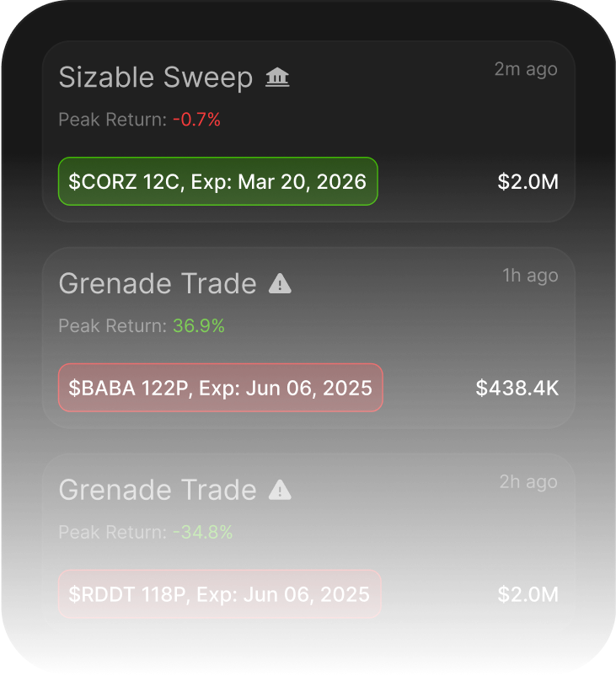Click the $438.4K trade amount
The image size is (616, 676).
[517, 388]
